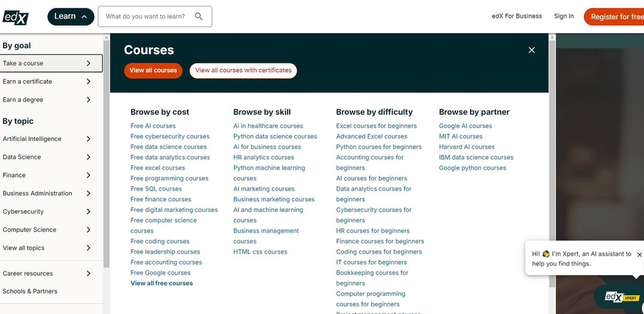The image size is (644, 314).
Task: Select Schools & Partners menu item
Action: click(x=30, y=291)
